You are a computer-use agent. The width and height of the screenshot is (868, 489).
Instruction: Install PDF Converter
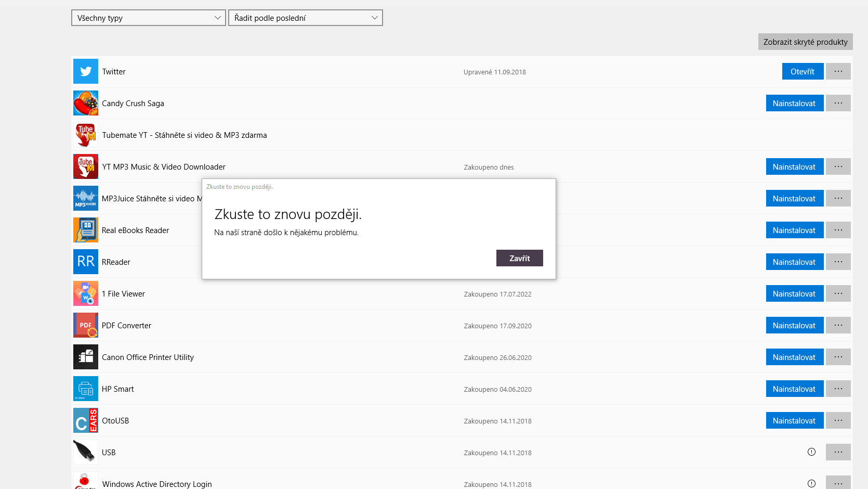pos(795,325)
